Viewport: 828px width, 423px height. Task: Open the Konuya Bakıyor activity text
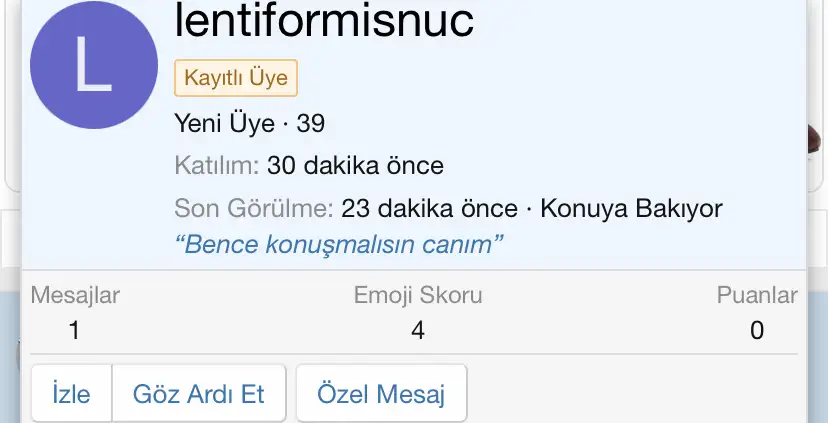631,208
